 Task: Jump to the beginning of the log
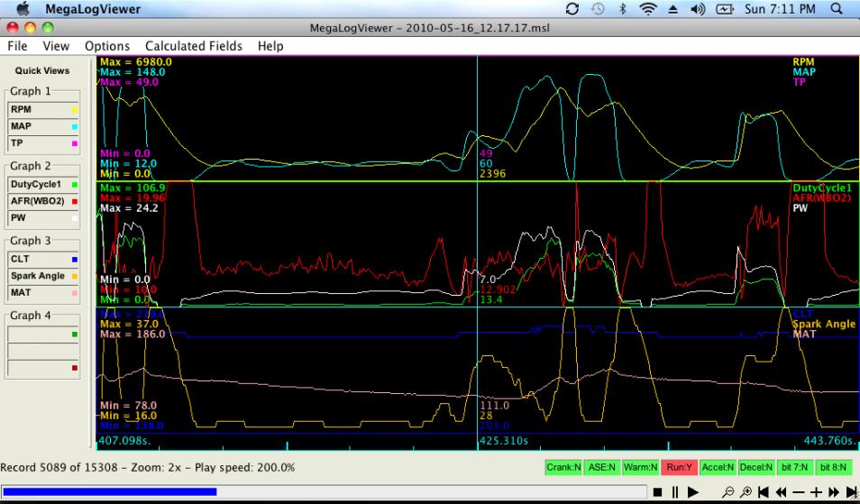pos(762,492)
